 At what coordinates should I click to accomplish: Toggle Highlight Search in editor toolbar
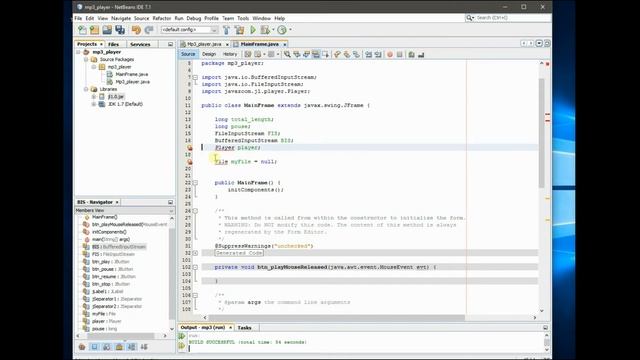pos(316,54)
